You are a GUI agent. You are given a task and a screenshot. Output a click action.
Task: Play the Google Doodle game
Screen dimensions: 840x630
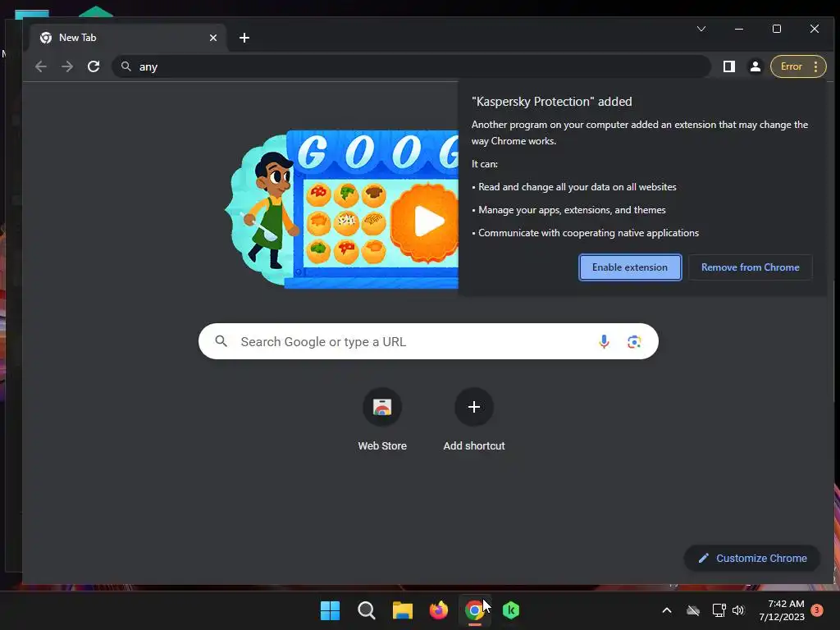[x=428, y=221]
